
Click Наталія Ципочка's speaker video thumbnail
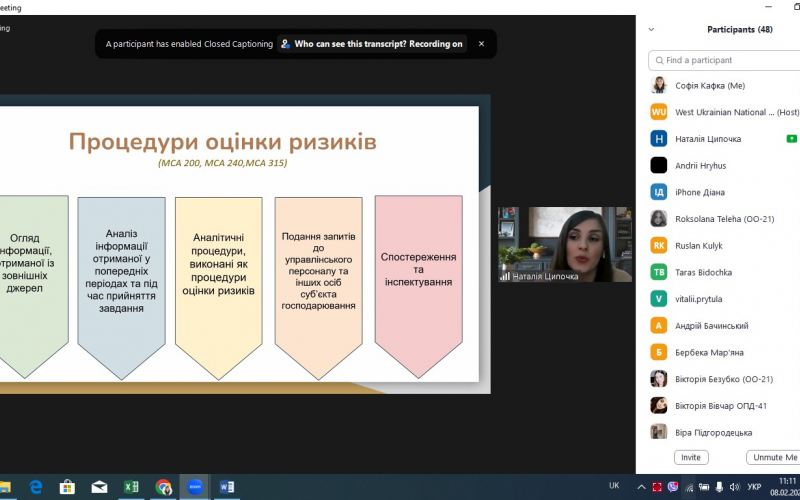[565, 244]
